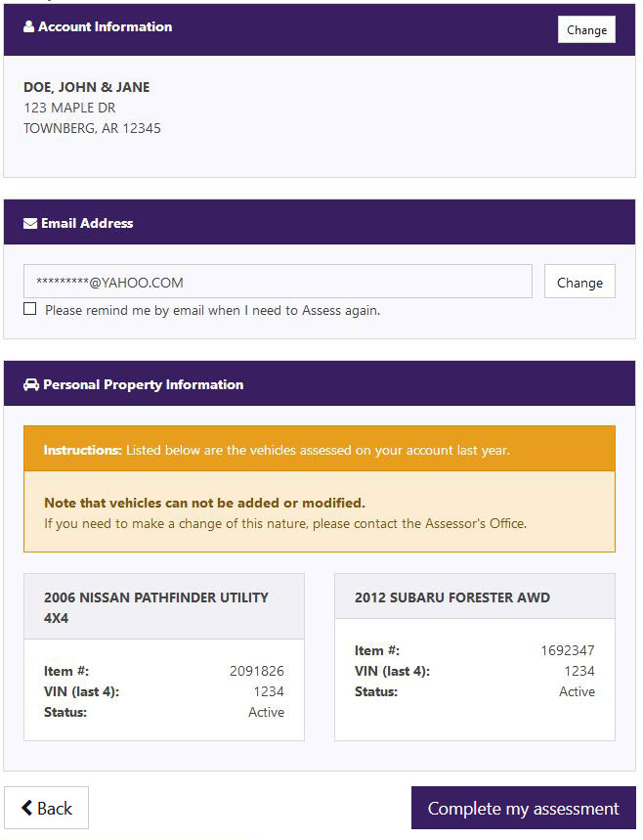Viewport: 643px width, 840px height.
Task: Click Change next to the email field
Action: [579, 282]
